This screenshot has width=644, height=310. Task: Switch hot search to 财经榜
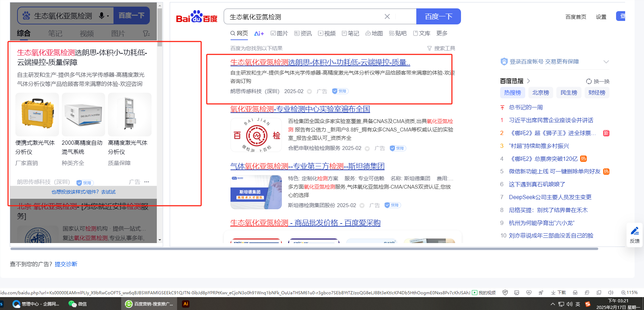[x=597, y=92]
